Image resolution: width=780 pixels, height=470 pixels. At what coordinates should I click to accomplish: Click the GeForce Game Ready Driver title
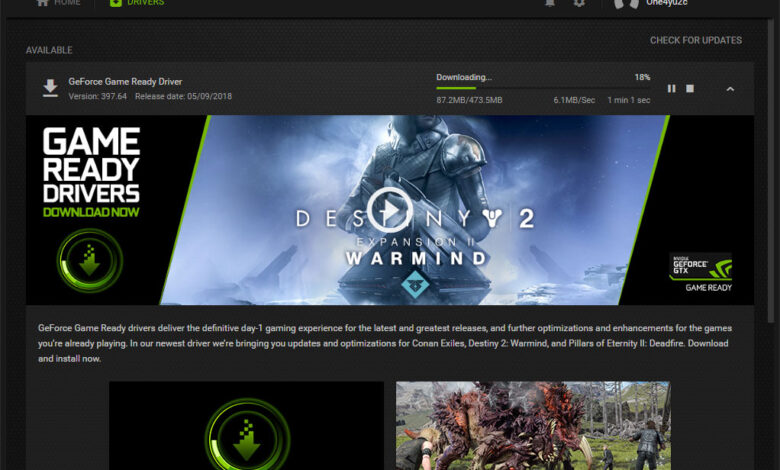pyautogui.click(x=125, y=81)
